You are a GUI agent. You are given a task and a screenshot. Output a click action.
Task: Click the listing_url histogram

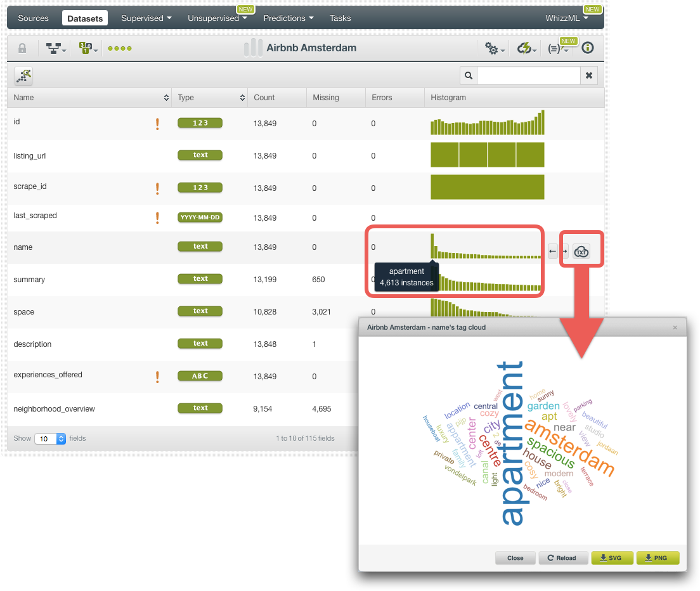click(488, 155)
